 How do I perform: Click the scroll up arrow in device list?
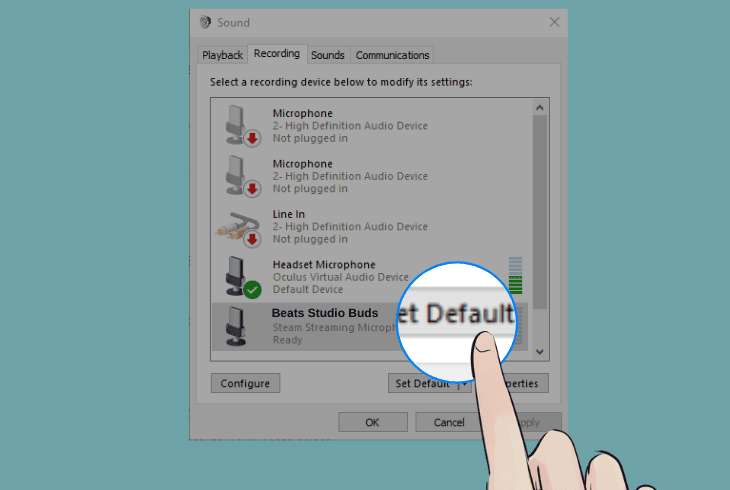pyautogui.click(x=540, y=108)
